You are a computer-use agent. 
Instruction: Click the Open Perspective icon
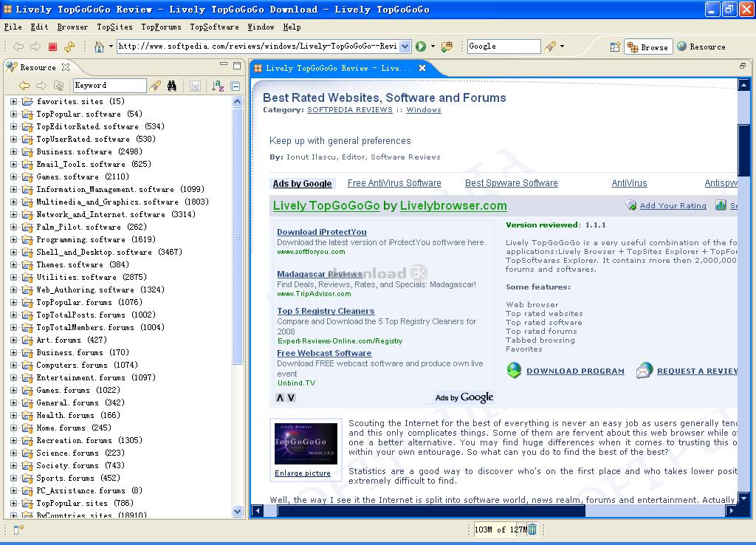click(615, 47)
